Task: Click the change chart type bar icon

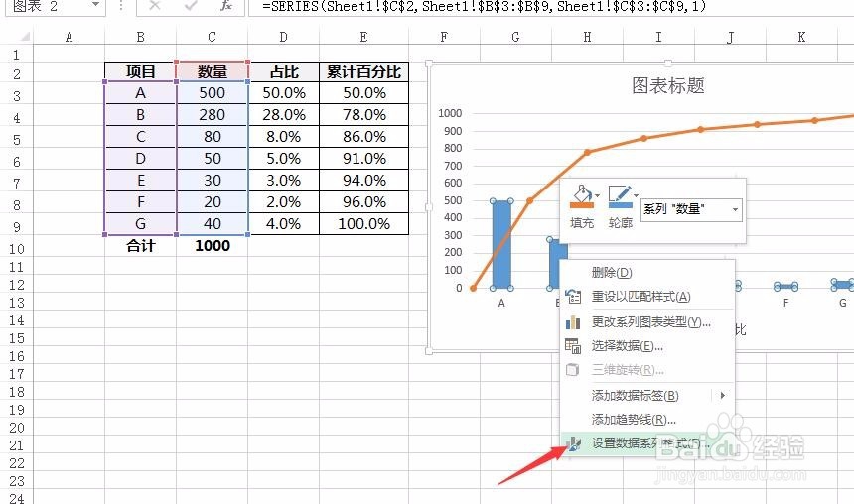Action: click(573, 322)
